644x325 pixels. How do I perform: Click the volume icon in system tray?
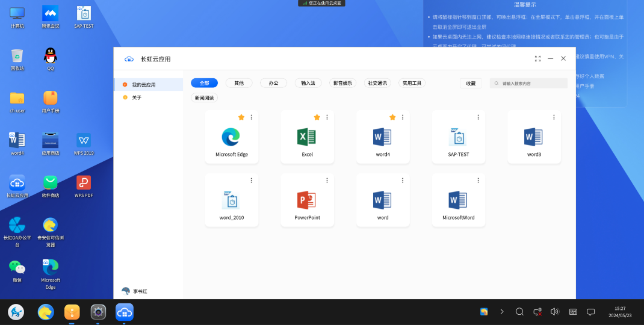pyautogui.click(x=555, y=312)
